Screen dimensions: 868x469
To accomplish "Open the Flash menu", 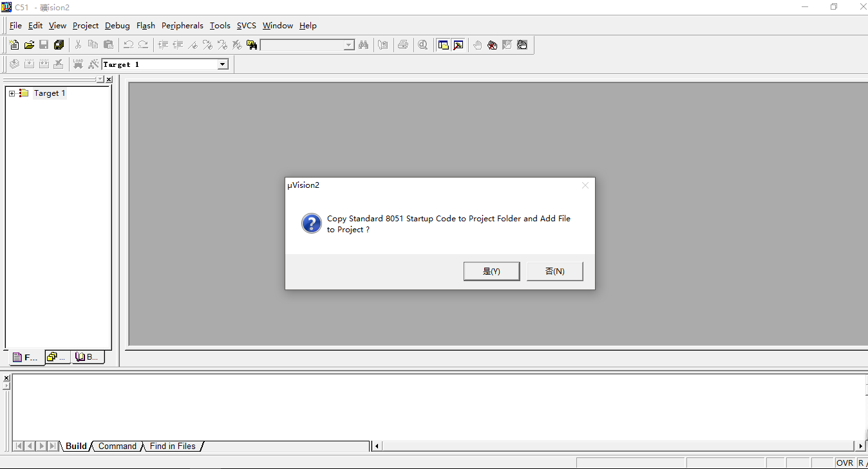I will 146,26.
